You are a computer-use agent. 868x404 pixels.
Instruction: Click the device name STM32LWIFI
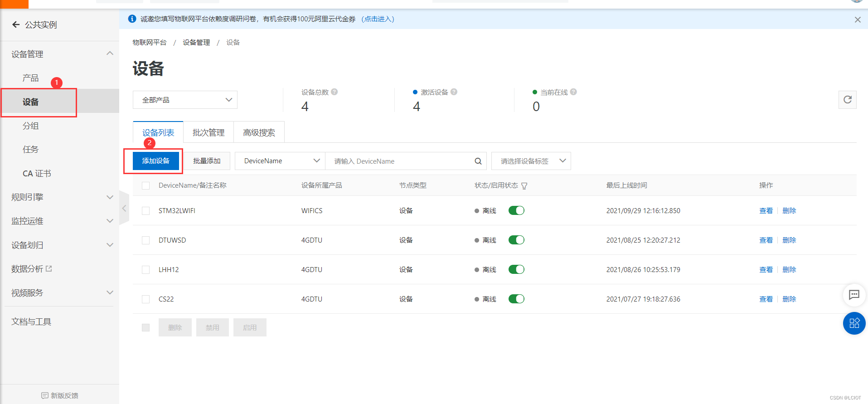coord(177,211)
